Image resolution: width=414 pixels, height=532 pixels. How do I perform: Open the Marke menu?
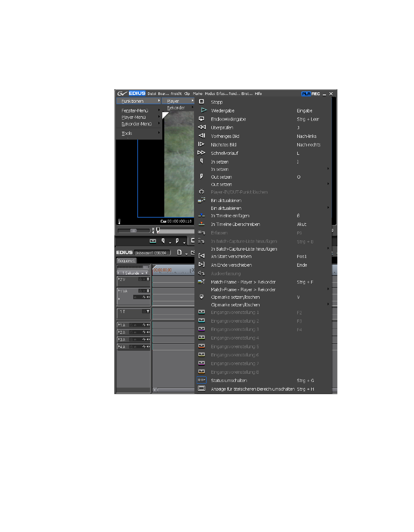tap(197, 94)
